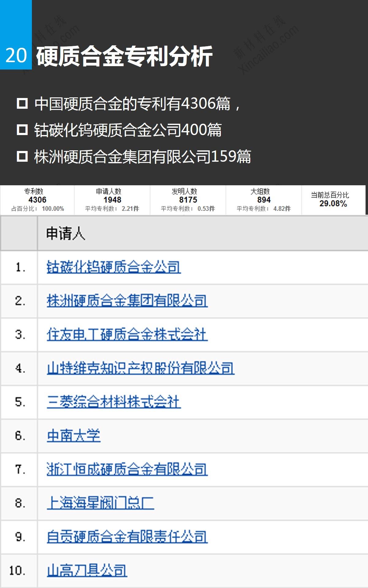Open the 三菱综合材料株式会社 applicant link
This screenshot has width=368, height=588.
[x=113, y=402]
